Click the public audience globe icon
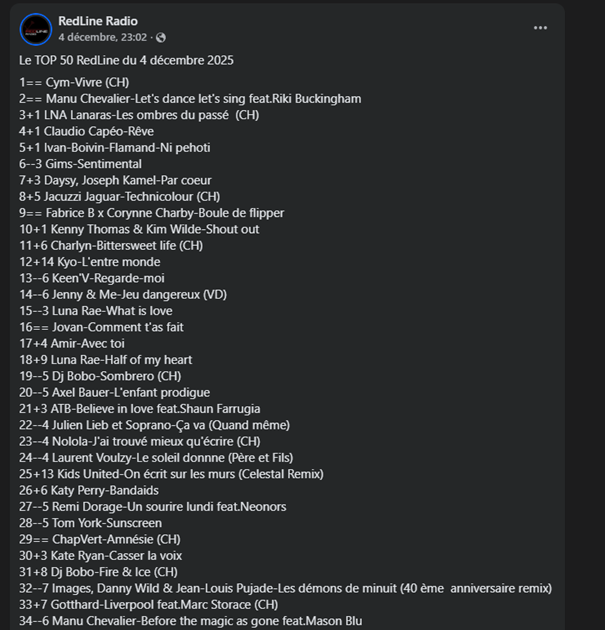The image size is (605, 630). [x=161, y=38]
